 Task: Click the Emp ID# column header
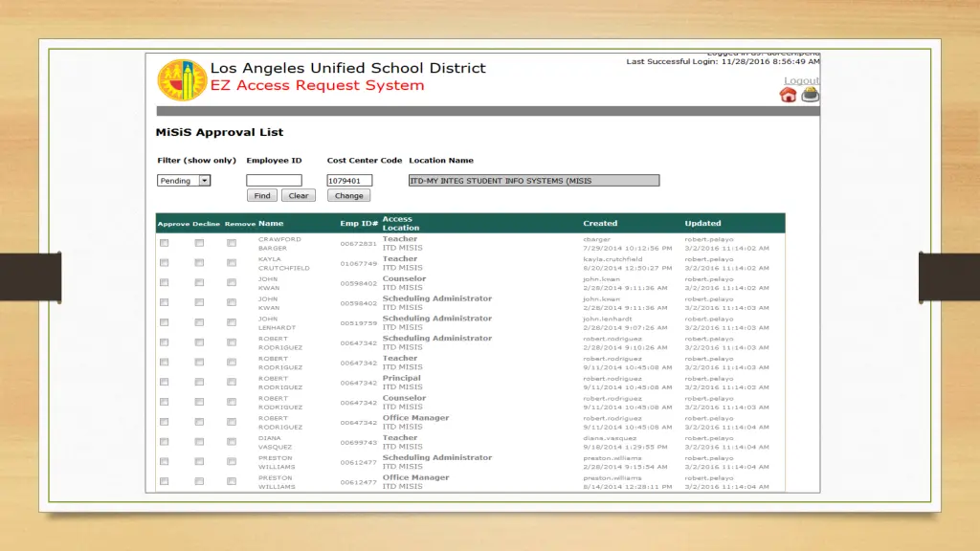click(359, 223)
